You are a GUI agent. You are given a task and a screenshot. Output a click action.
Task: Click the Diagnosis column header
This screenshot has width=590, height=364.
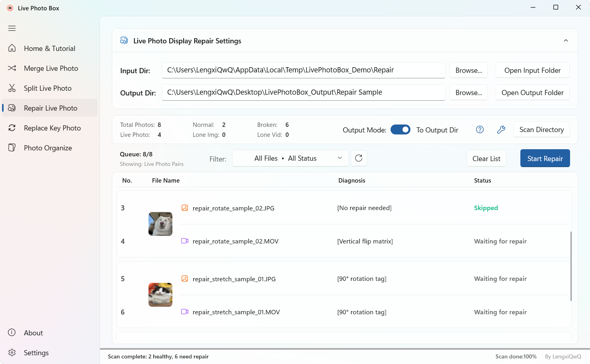[x=352, y=180]
